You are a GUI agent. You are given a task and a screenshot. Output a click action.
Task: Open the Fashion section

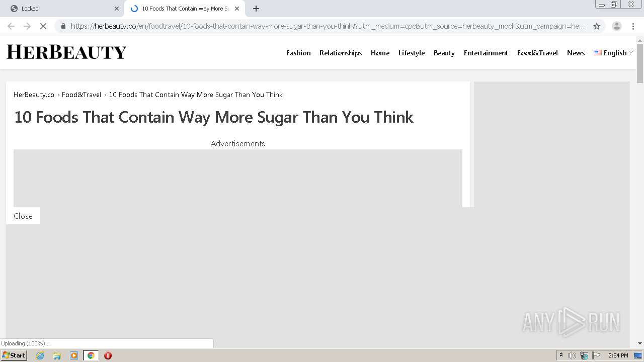coord(298,53)
